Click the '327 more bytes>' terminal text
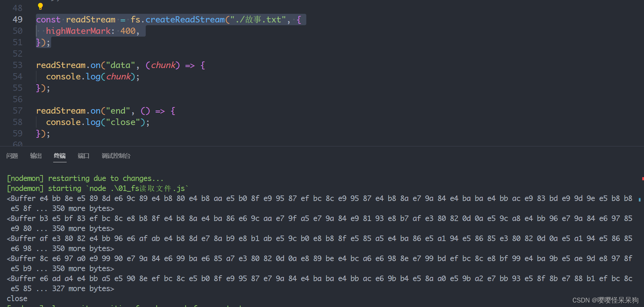 83,289
